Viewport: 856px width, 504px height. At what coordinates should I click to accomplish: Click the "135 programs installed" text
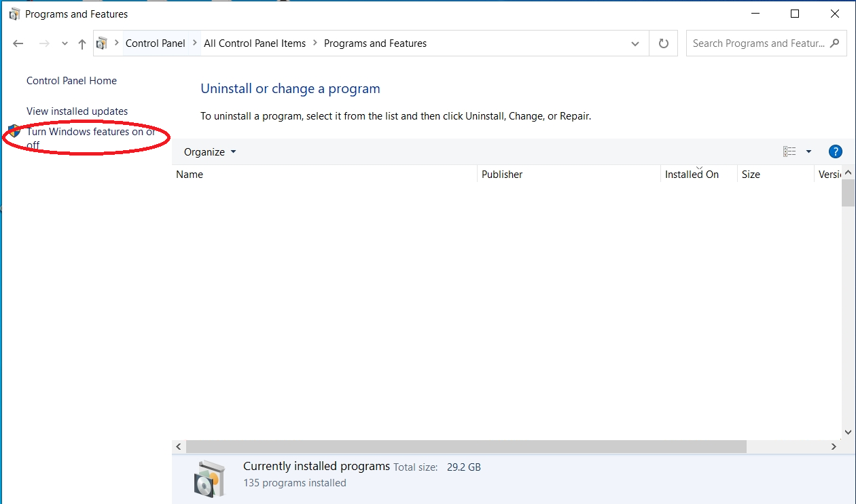click(295, 483)
